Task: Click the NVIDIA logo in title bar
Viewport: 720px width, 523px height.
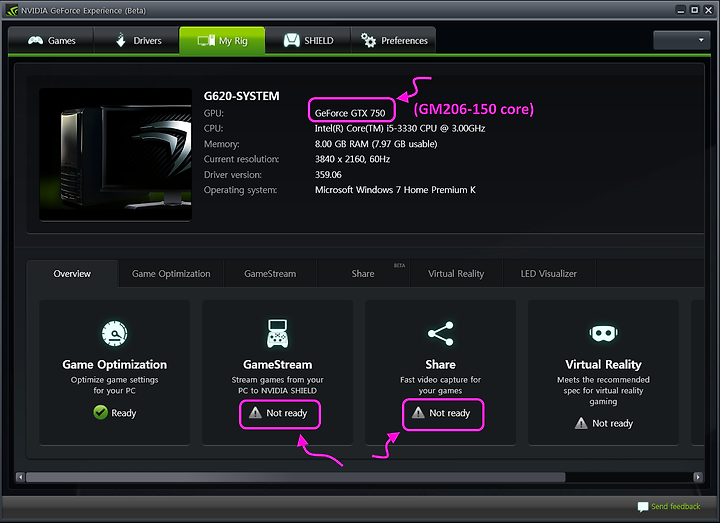Action: (11, 10)
